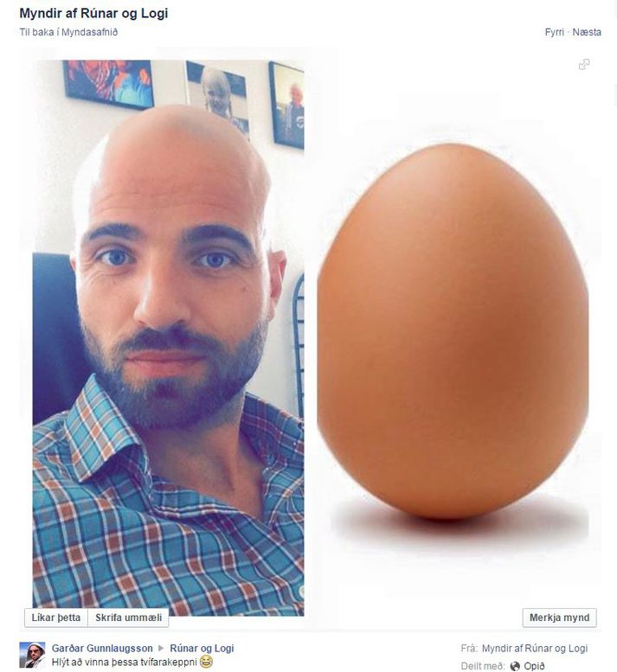
Task: Click the globe privacy icon beside Opið
Action: coord(515,666)
